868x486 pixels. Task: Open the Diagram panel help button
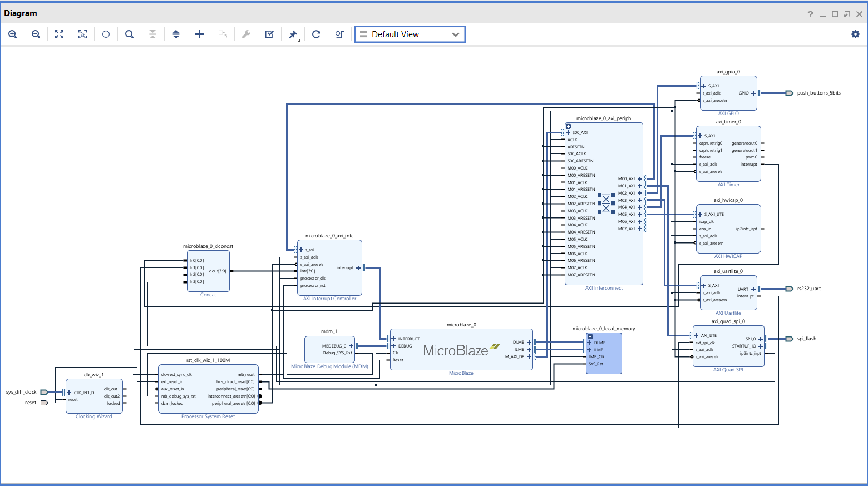(810, 14)
